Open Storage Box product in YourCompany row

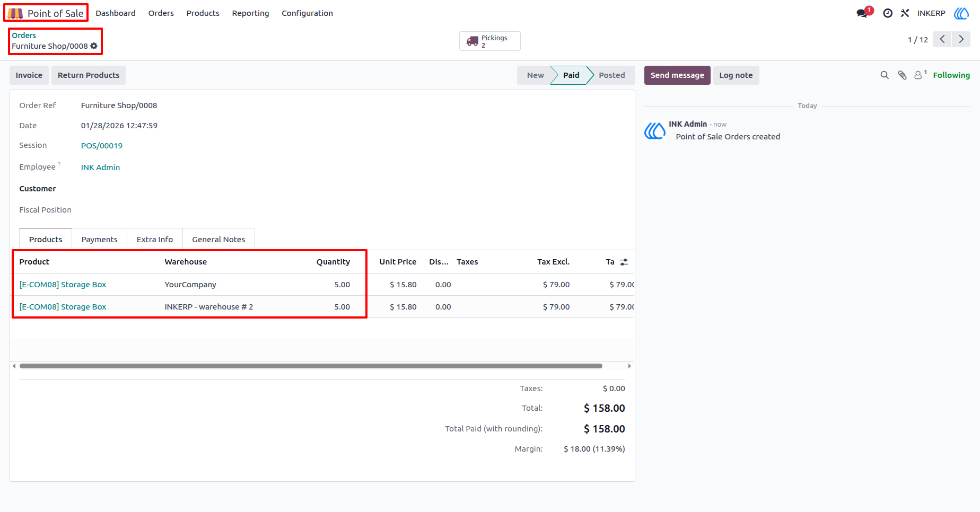coord(63,285)
